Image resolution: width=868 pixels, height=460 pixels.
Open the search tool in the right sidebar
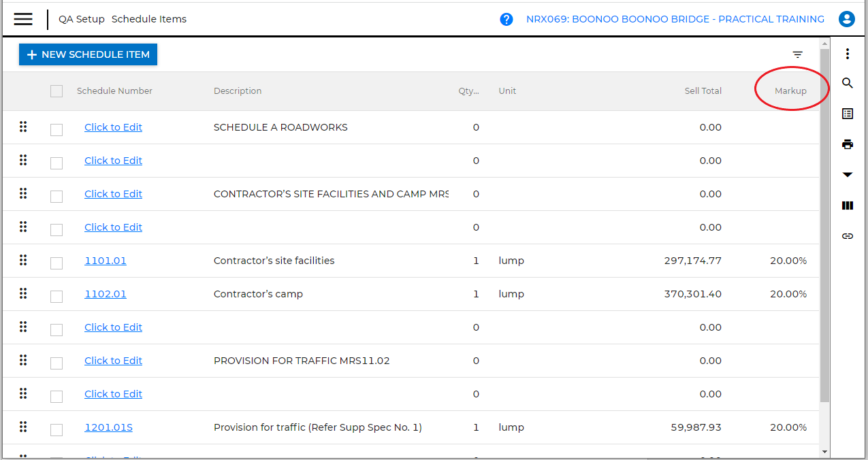coord(847,83)
